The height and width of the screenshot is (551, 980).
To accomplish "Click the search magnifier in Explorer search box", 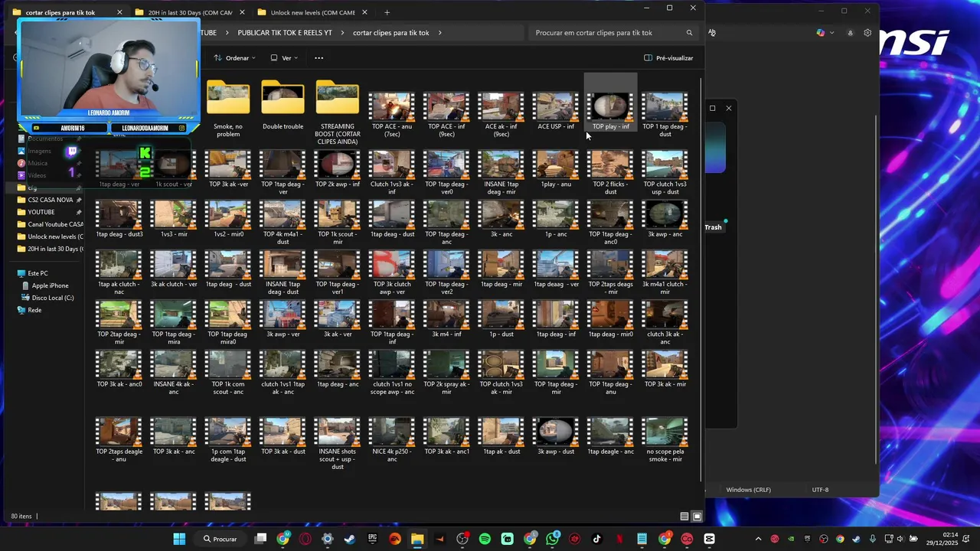I will coord(689,33).
